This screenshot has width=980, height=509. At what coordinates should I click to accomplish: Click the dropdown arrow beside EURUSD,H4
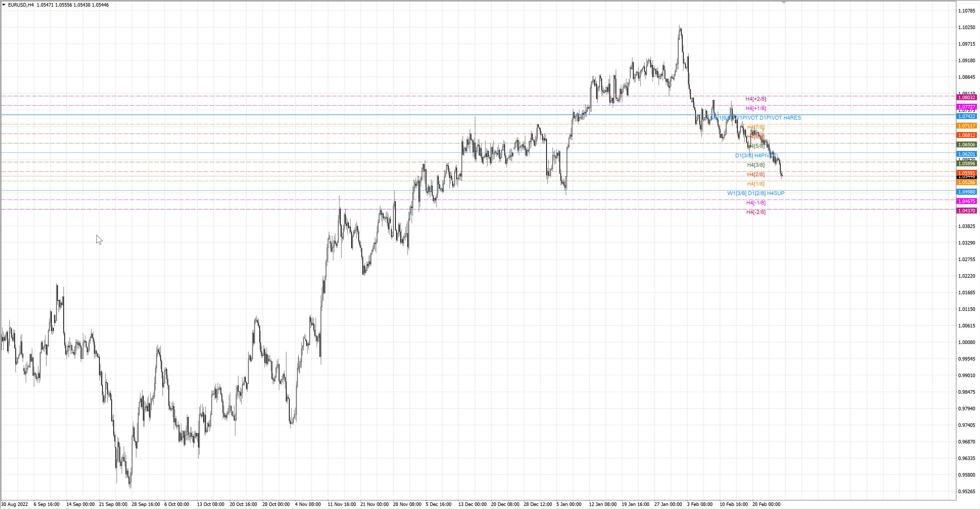point(4,5)
